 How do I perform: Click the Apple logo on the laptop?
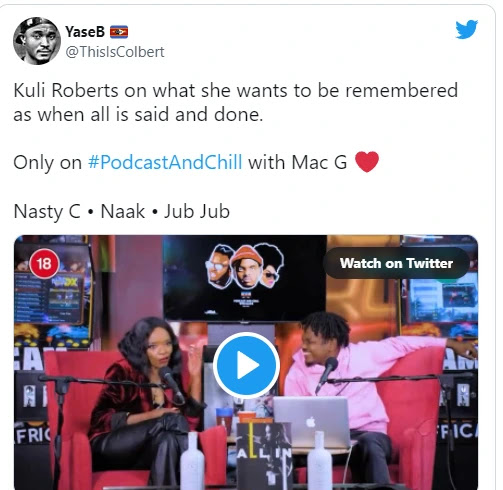click(x=311, y=422)
